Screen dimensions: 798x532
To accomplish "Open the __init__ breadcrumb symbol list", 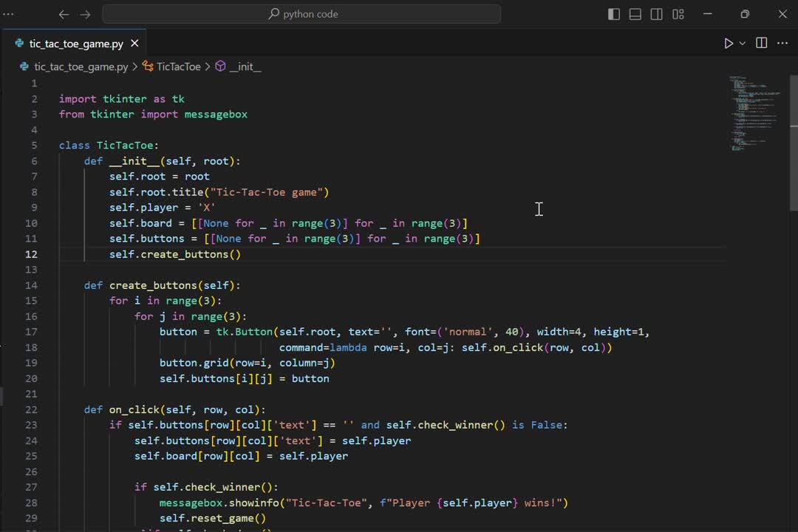I will click(x=245, y=66).
